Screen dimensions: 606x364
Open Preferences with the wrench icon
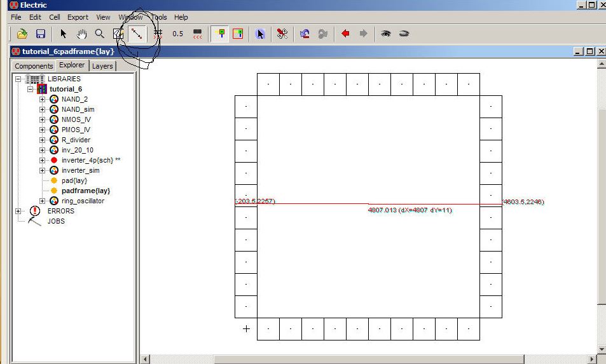[282, 34]
